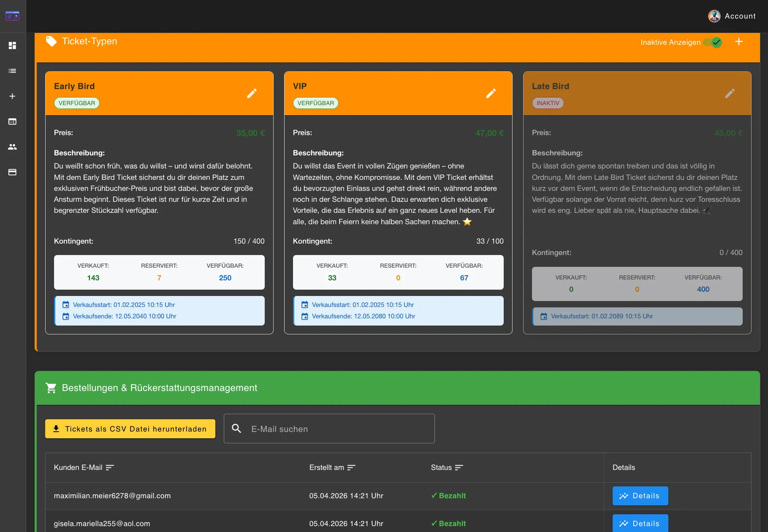Click the plus icon in left sidebar
This screenshot has width=768, height=532.
tap(12, 96)
